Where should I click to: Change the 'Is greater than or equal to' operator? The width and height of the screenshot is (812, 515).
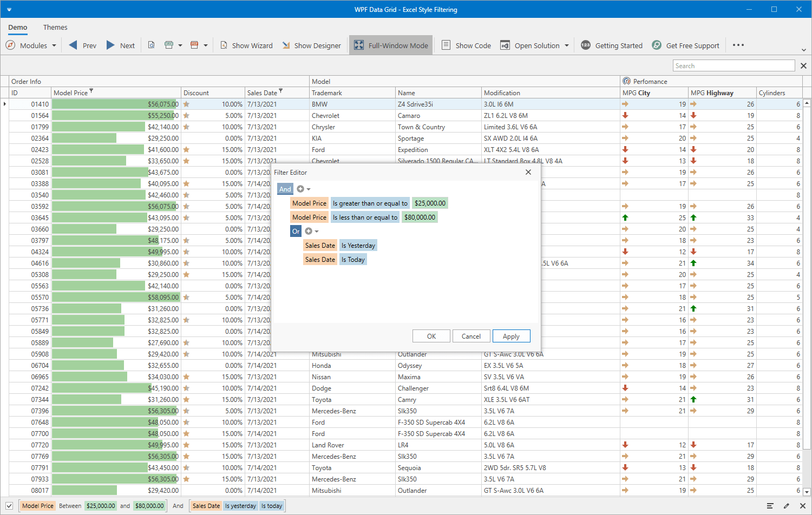click(370, 203)
